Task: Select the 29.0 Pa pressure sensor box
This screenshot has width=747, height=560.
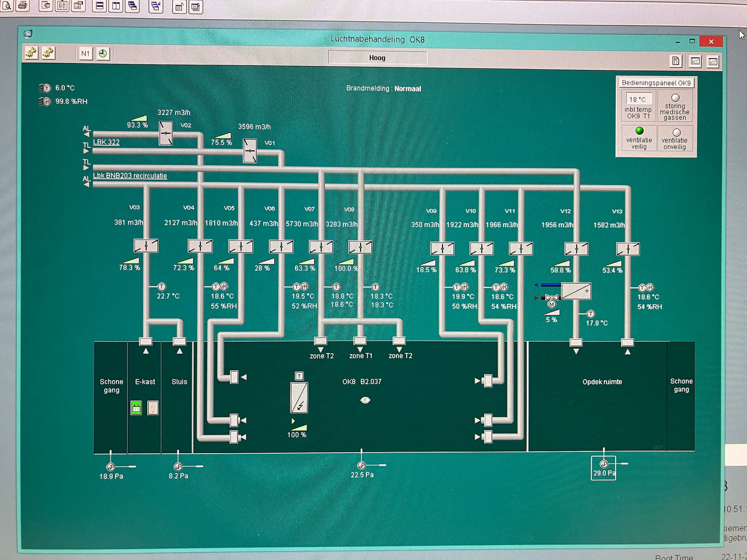Action: pos(604,468)
